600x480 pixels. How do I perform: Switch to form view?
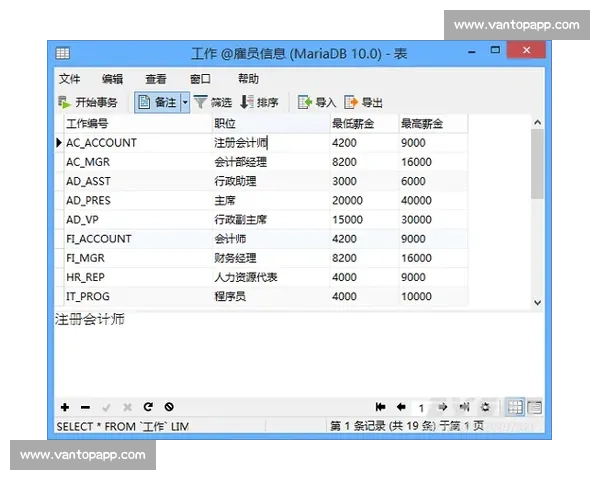535,407
